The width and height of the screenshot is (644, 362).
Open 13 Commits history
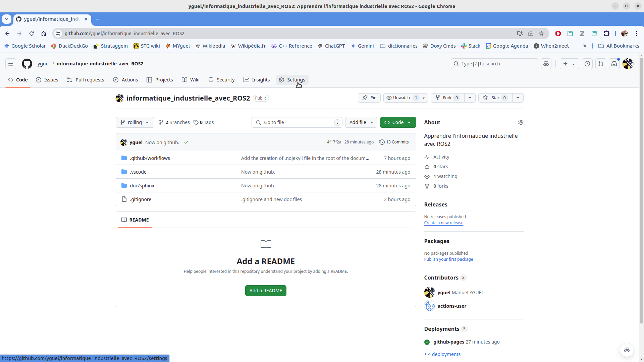tap(394, 142)
